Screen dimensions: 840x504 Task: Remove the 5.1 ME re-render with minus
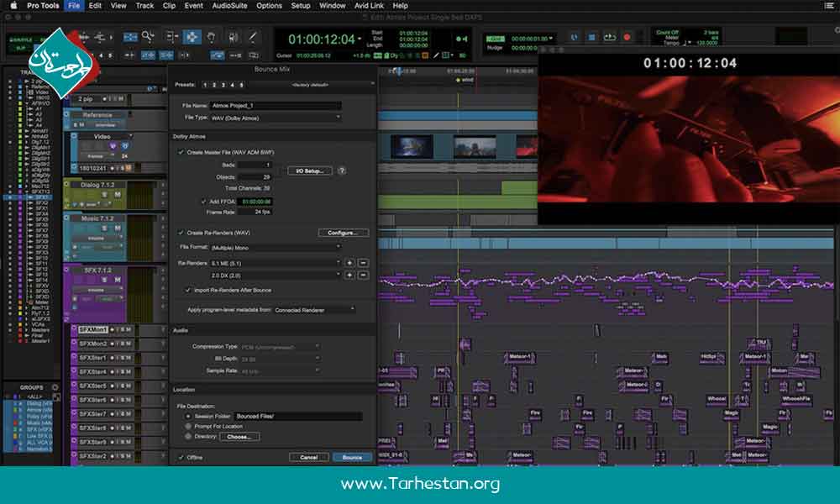pyautogui.click(x=363, y=263)
